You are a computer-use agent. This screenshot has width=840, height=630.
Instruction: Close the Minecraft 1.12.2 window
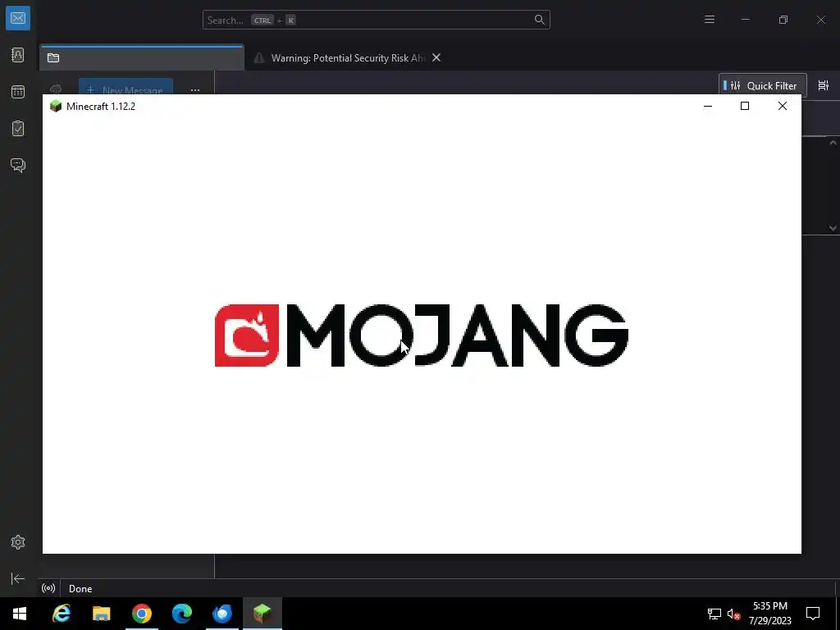tap(782, 106)
